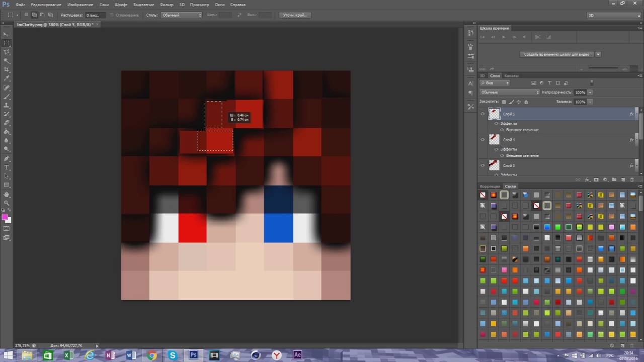This screenshot has height=362, width=644.
Task: Select the Dodge tool
Action: (x=7, y=149)
